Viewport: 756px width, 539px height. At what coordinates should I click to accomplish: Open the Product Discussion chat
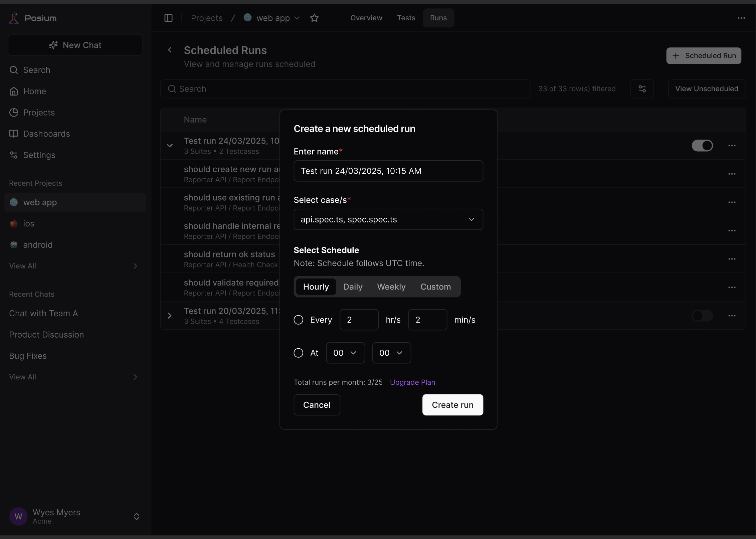pyautogui.click(x=46, y=335)
